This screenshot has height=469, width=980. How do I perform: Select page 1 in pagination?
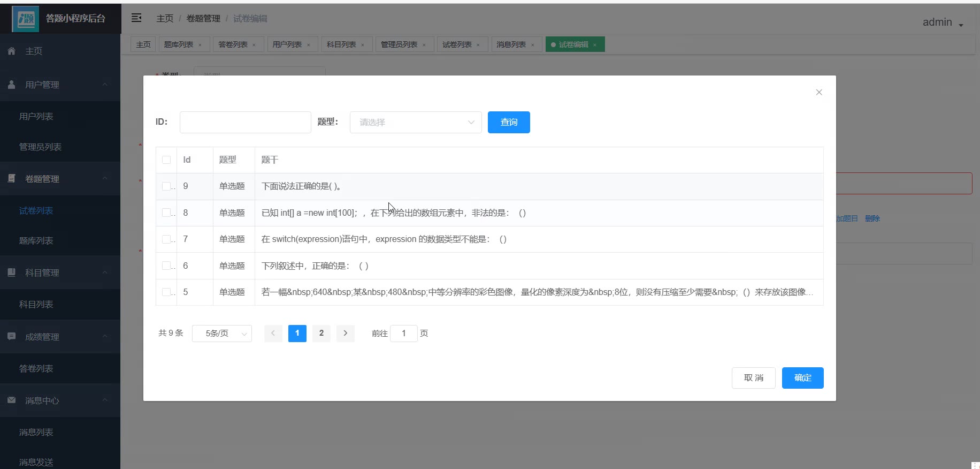click(297, 333)
